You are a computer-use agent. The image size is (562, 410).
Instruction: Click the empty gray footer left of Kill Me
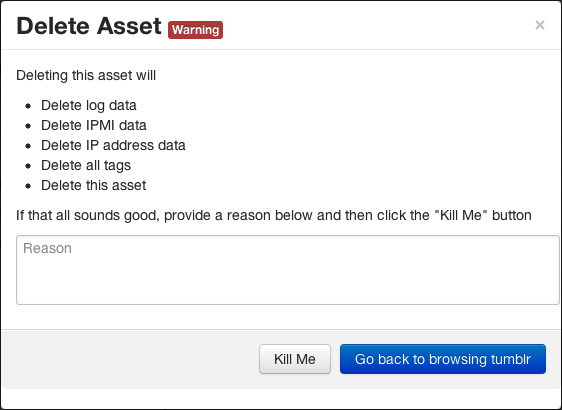[130, 359]
